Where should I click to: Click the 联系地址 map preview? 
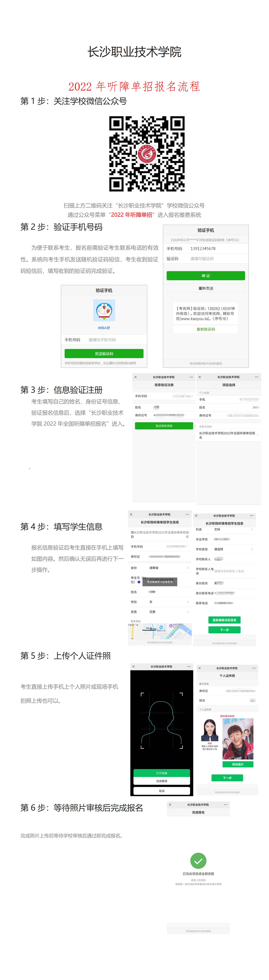[160, 631]
